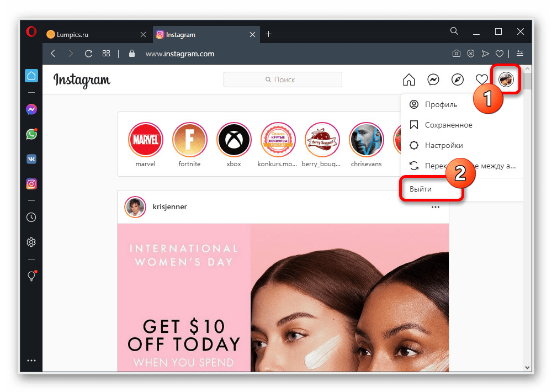Select Профиль from the account menu
552x392 pixels.
(440, 105)
